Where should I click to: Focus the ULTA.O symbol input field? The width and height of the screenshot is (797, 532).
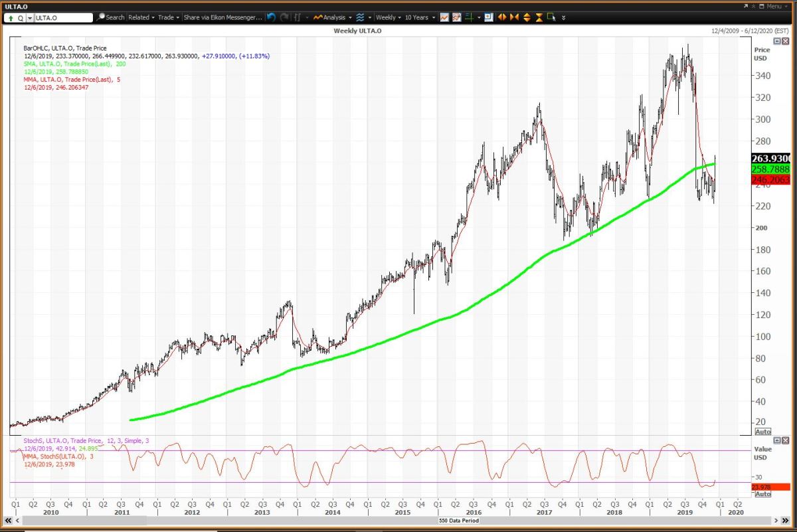pyautogui.click(x=63, y=18)
